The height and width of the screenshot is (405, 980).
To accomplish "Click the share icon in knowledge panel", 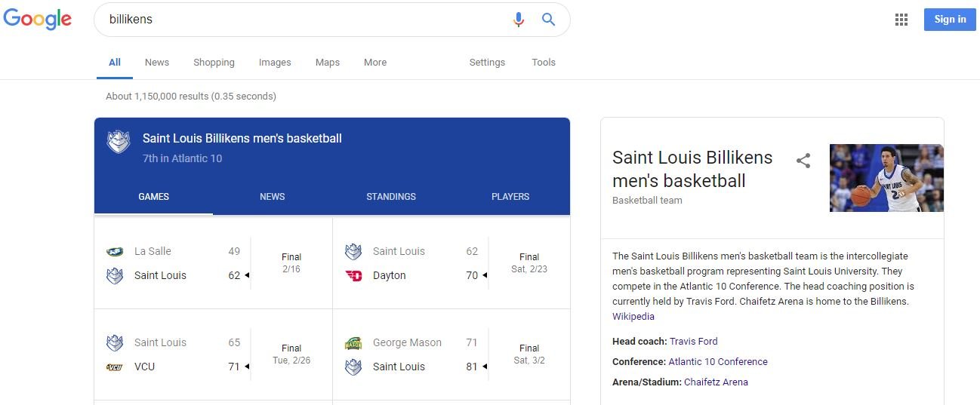I will click(803, 160).
